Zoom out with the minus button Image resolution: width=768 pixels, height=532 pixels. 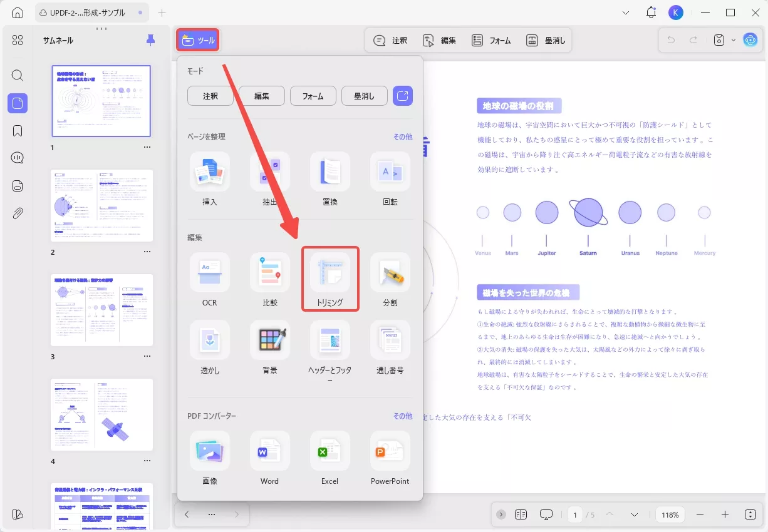[700, 514]
